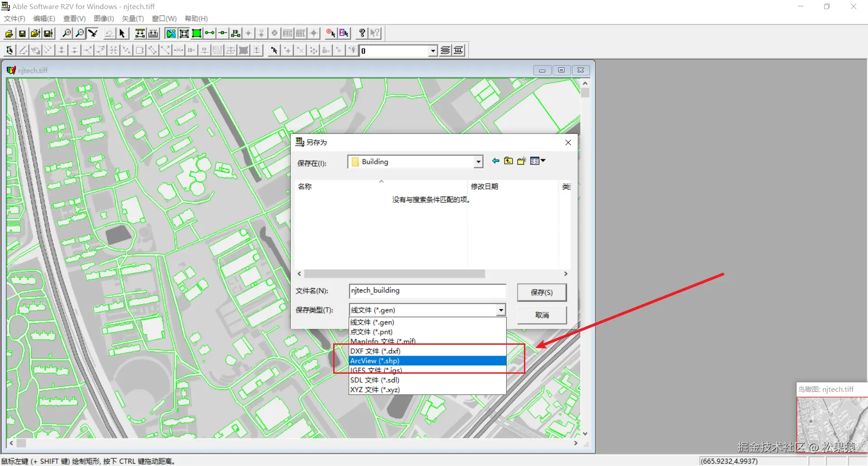This screenshot has height=466, width=868.
Task: Open the view menu dropdown in Save As dialog
Action: tap(538, 161)
